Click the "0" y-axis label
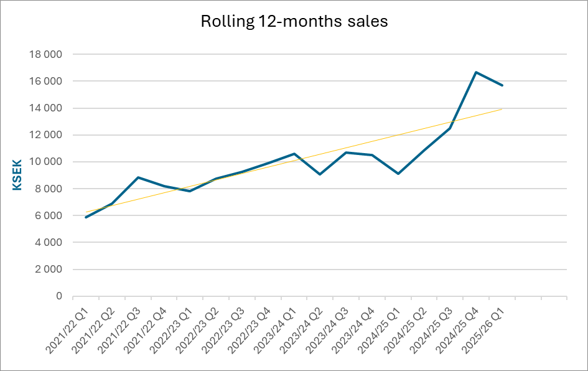Screen dimensions: 588x371 [x=60, y=296]
